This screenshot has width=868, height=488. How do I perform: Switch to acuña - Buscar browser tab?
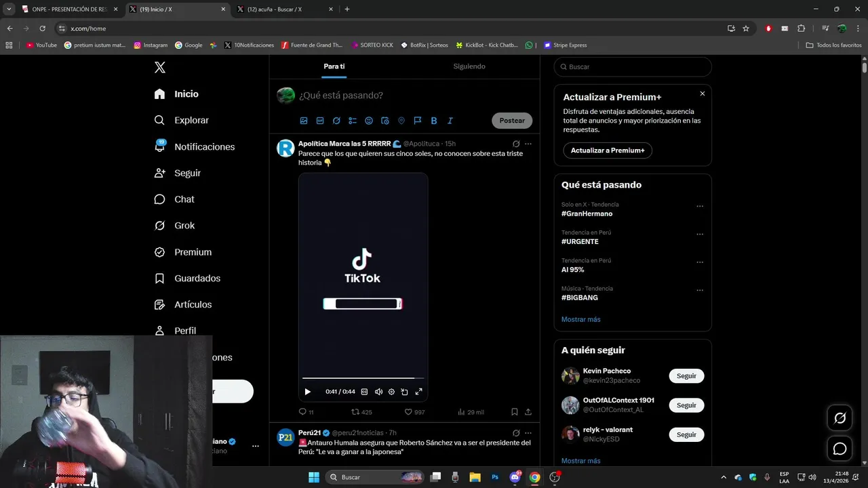coord(284,9)
